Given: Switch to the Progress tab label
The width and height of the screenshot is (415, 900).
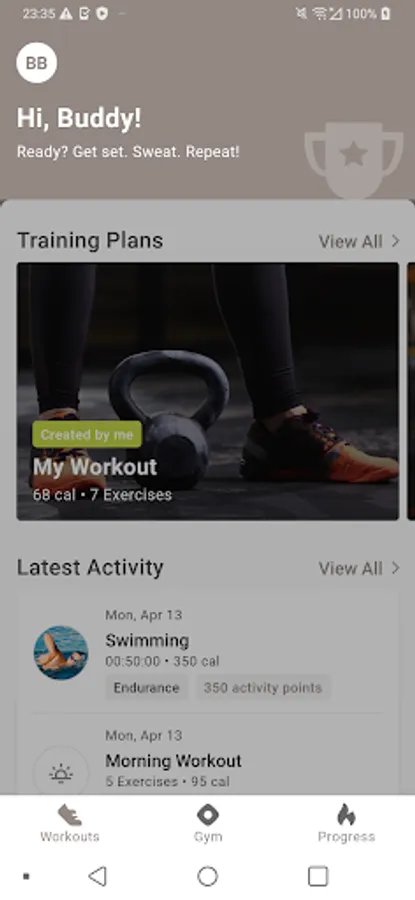Looking at the screenshot, I should tap(346, 836).
